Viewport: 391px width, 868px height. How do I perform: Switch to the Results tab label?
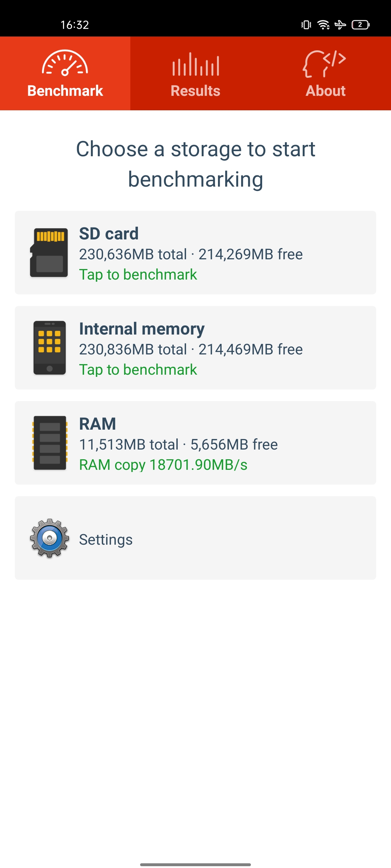tap(195, 91)
